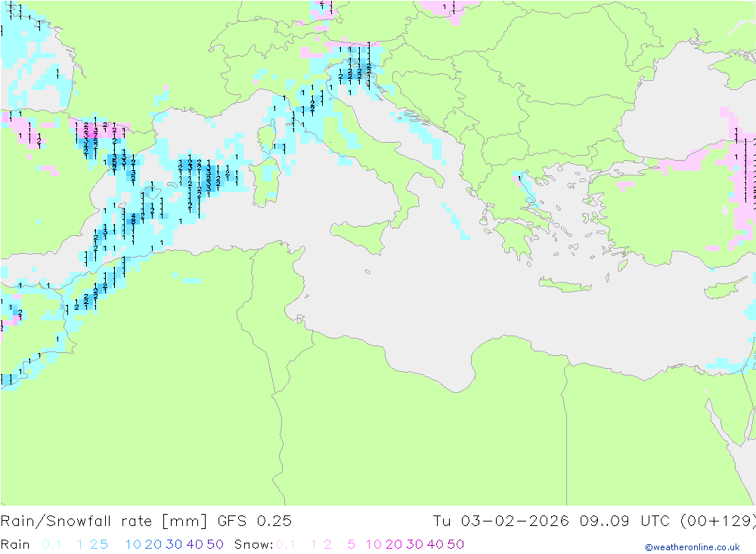The height and width of the screenshot is (554, 756).
Task: Pick the rain legend 30 value
Action: pos(174,544)
